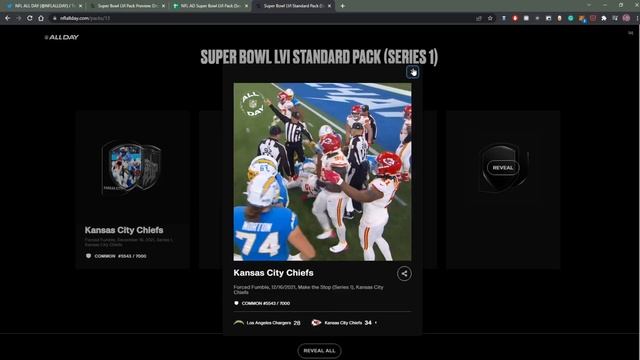View site information via the lock icon
The height and width of the screenshot is (360, 640).
[x=55, y=18]
